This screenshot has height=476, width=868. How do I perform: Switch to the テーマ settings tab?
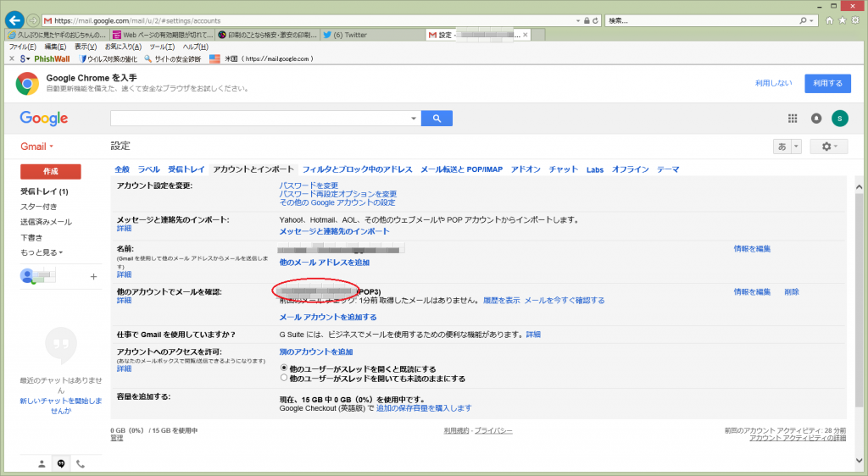tap(668, 169)
